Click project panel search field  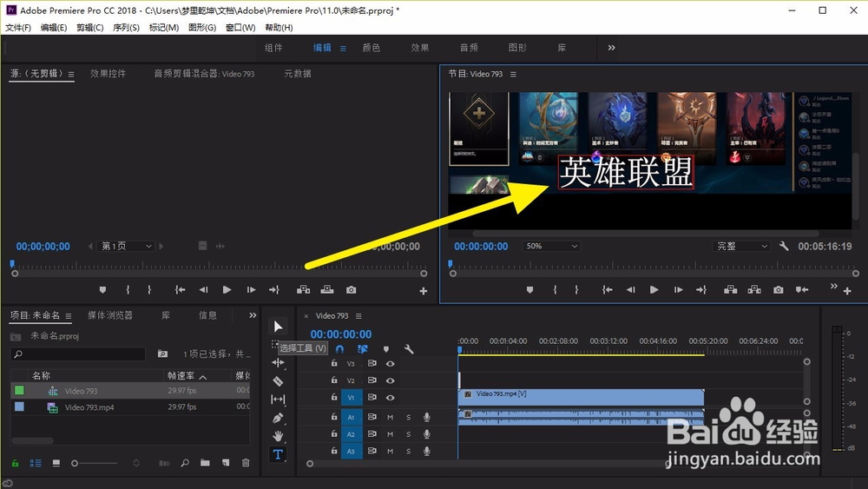(77, 354)
